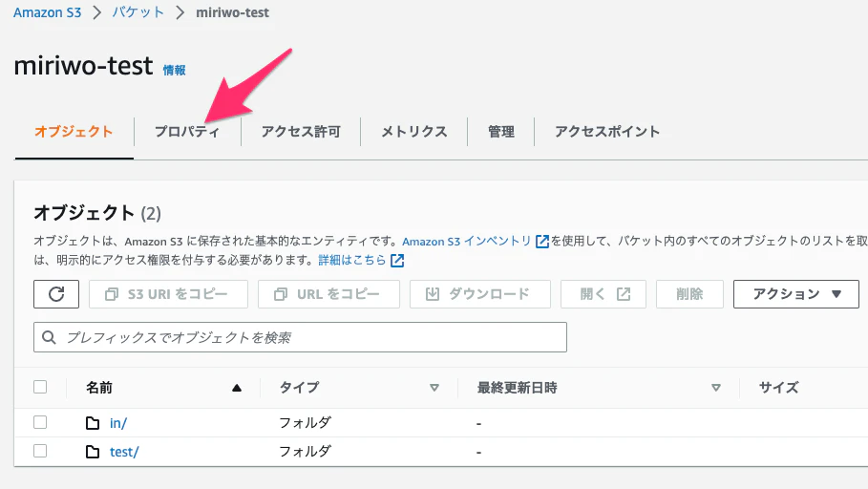Switch to the 管理 tab

click(501, 132)
